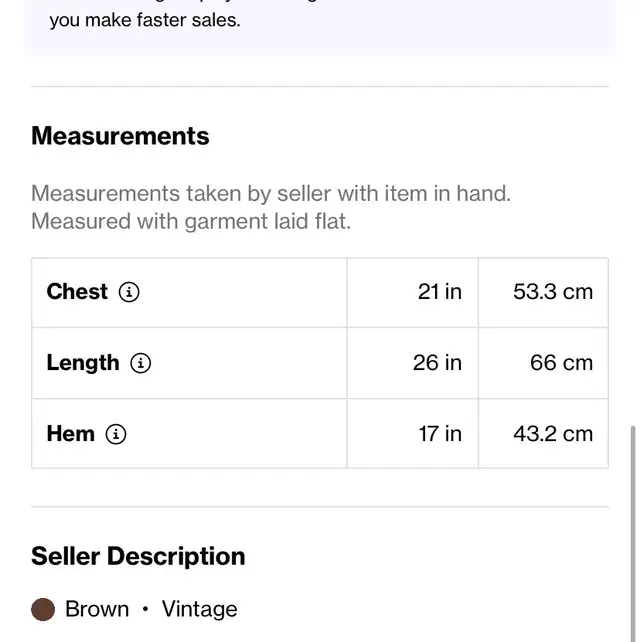This screenshot has width=640, height=642.
Task: Select the Chest row label
Action: pyautogui.click(x=77, y=292)
